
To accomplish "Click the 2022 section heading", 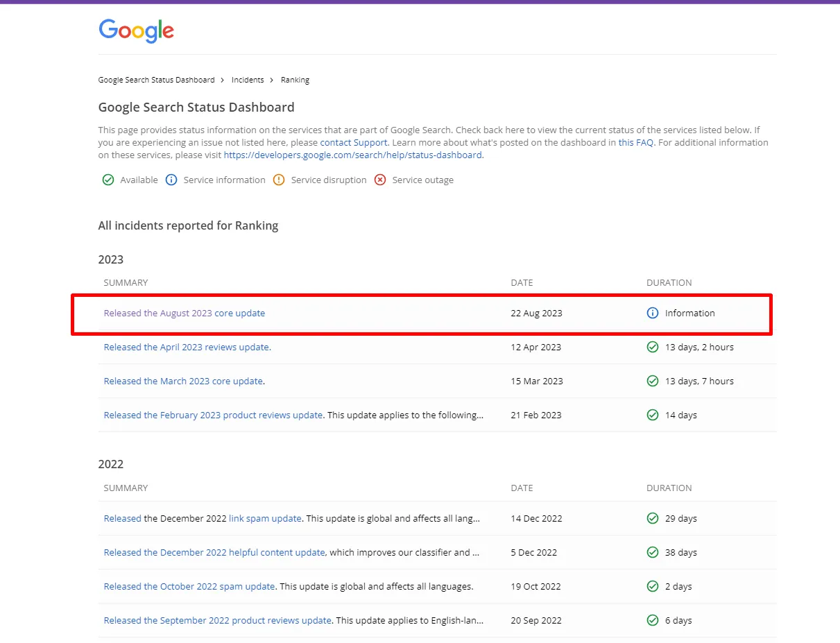I will click(x=111, y=464).
